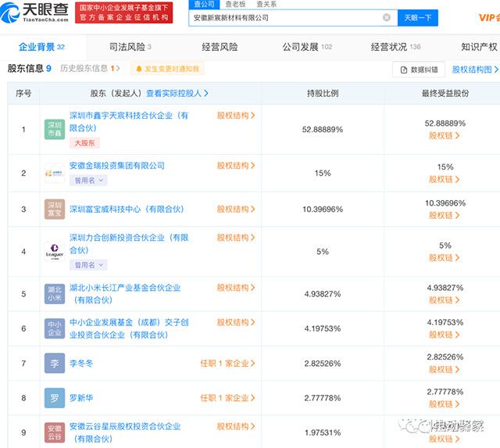Open shareholder 安徽金瑞投资集团有限公司
This screenshot has width=500, height=448.
pos(117,166)
